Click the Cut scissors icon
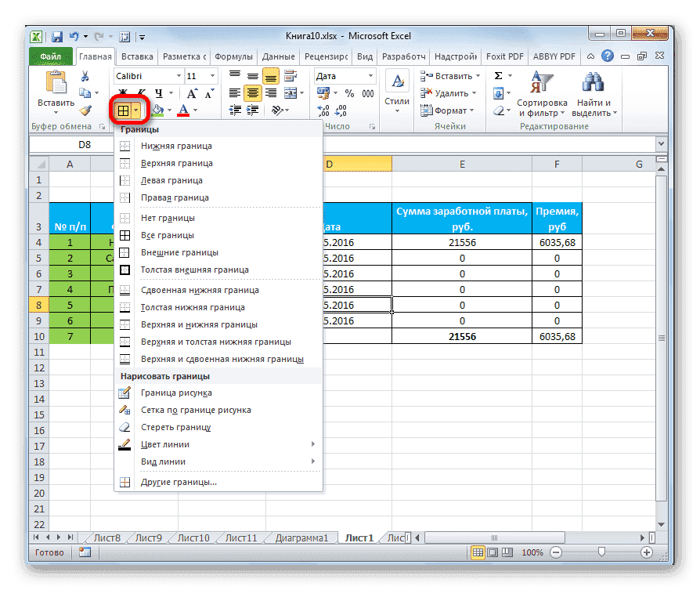This screenshot has width=700, height=590. click(84, 75)
